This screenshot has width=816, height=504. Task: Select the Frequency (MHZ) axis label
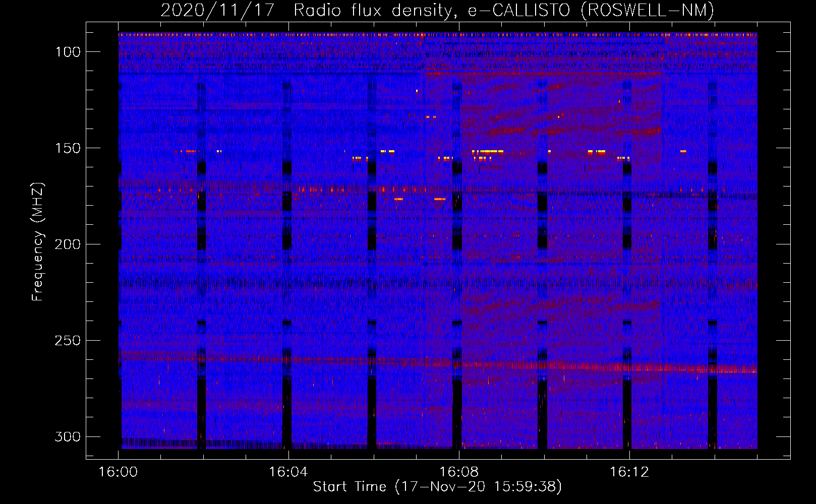37,242
